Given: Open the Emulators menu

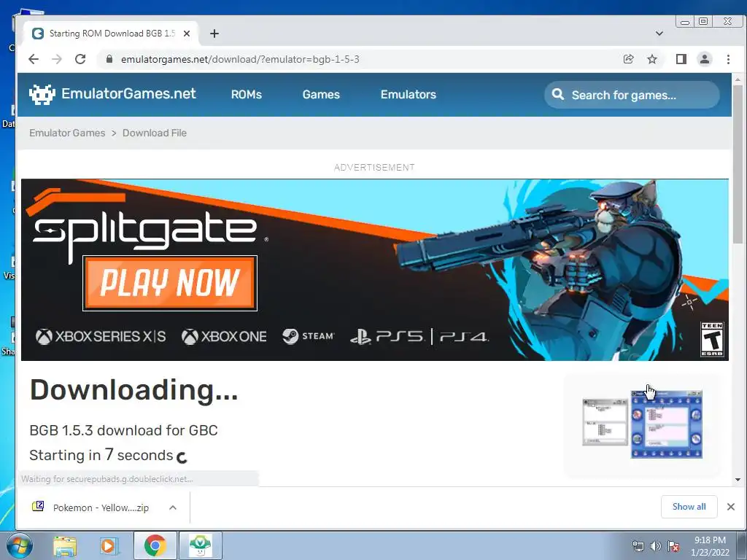Looking at the screenshot, I should pyautogui.click(x=409, y=94).
